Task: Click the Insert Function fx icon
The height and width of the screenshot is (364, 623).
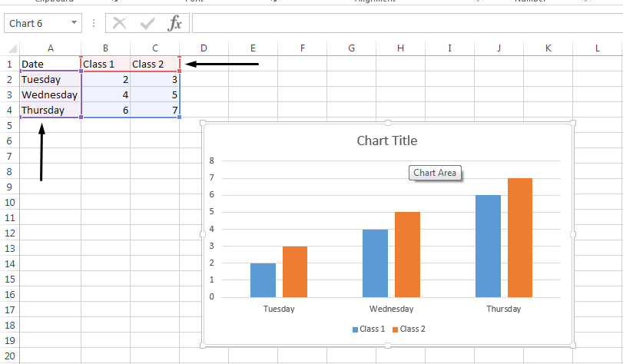Action: [175, 23]
